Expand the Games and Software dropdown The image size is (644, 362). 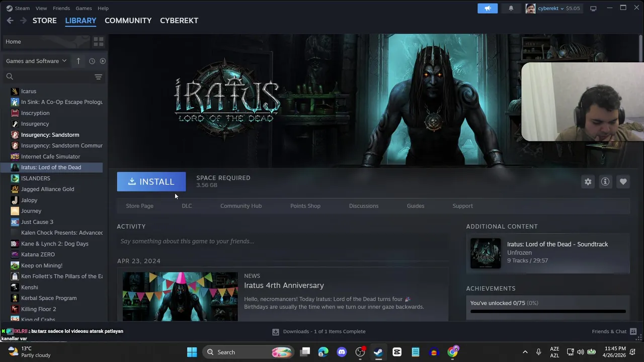pos(36,61)
